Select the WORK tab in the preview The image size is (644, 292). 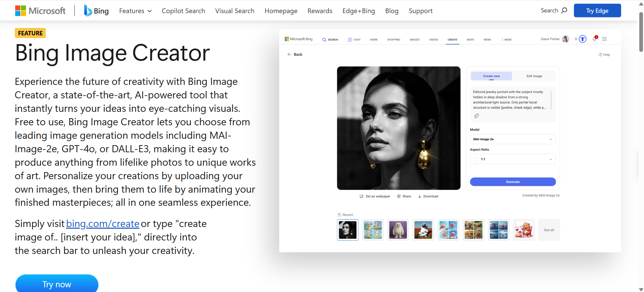(374, 40)
